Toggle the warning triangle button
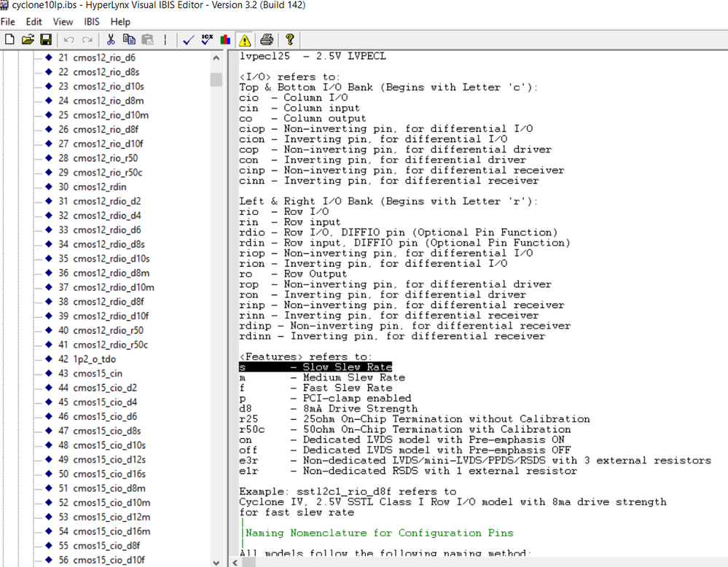This screenshot has width=728, height=567. click(x=245, y=40)
